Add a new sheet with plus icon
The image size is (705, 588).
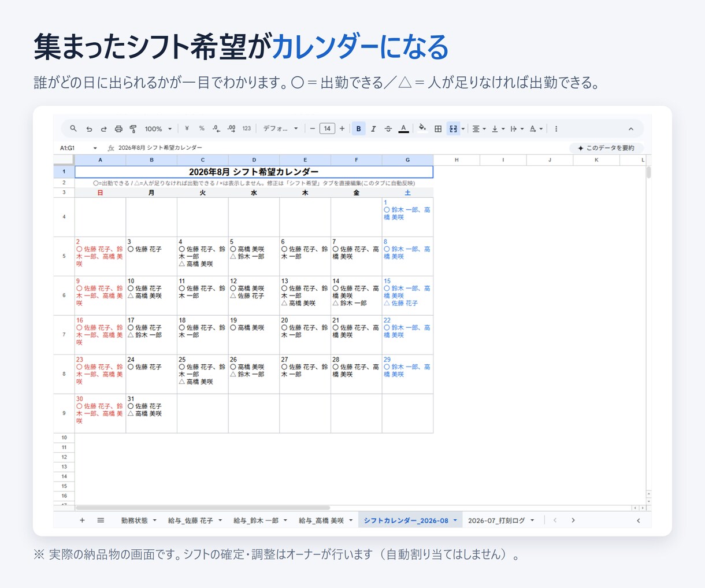82,520
